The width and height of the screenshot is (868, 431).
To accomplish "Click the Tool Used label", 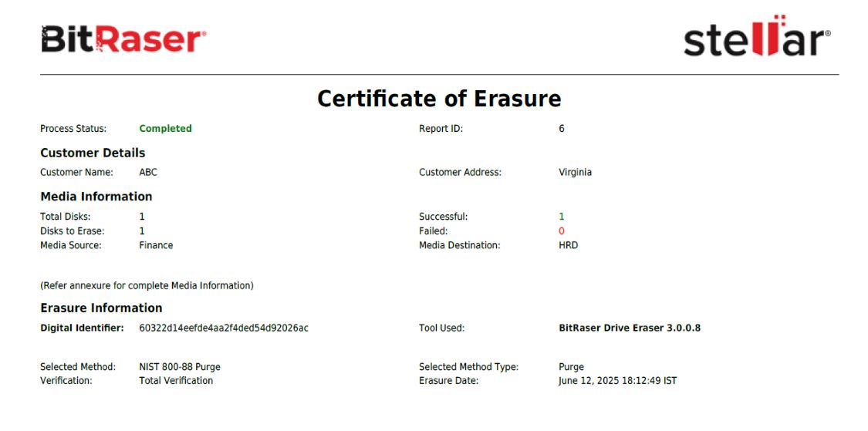I will (442, 328).
